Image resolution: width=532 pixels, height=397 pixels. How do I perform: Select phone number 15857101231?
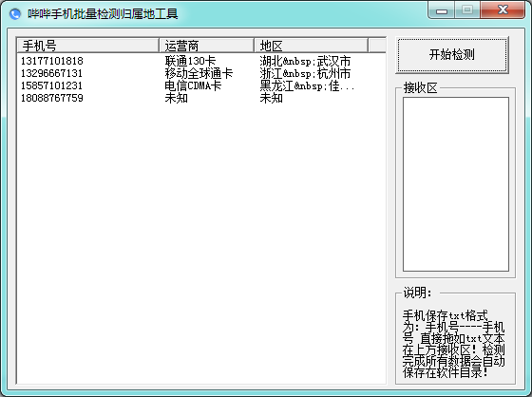52,85
